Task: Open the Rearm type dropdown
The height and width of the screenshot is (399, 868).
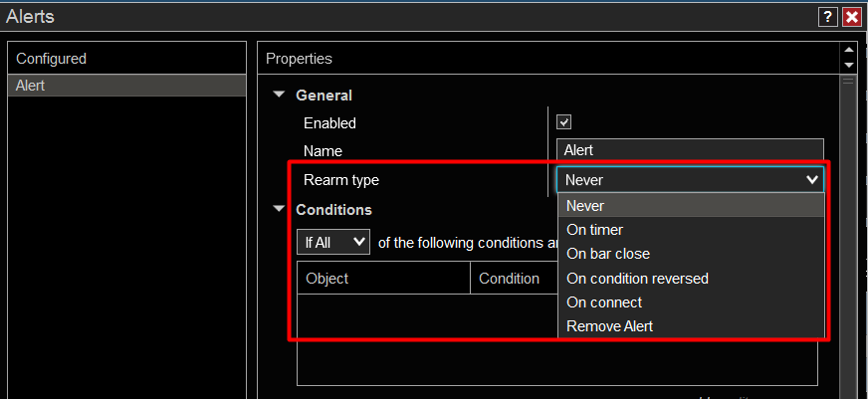Action: pos(691,180)
